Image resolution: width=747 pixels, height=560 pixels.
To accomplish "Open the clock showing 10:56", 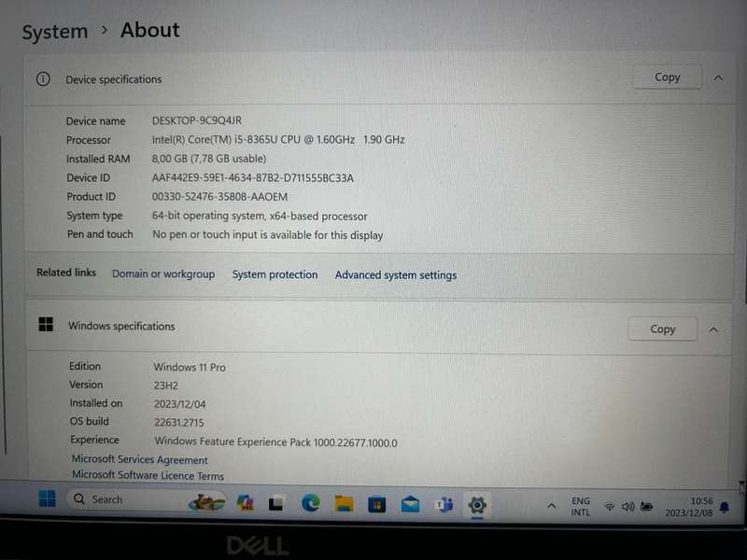I will click(x=689, y=507).
